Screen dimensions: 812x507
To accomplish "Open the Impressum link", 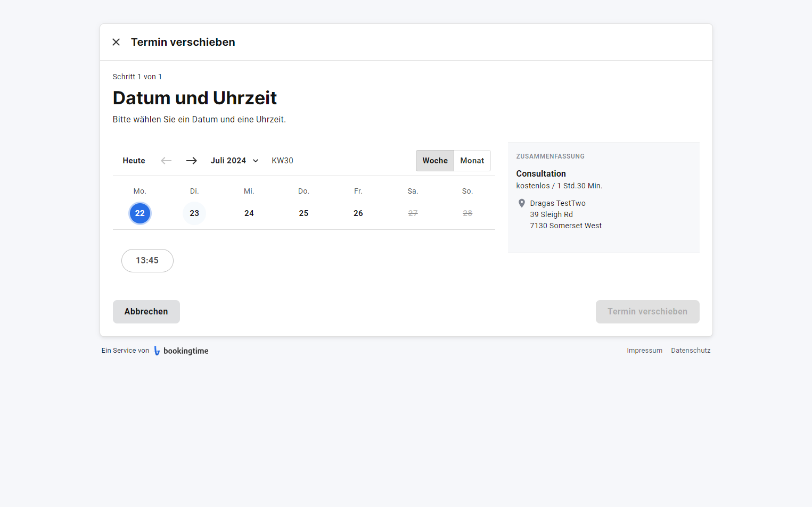I will click(644, 351).
